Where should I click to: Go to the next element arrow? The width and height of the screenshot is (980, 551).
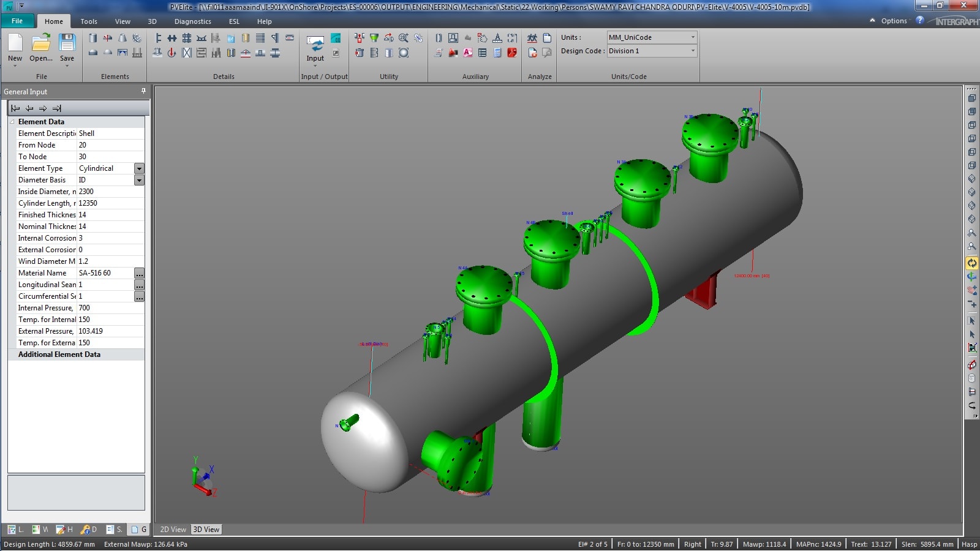(43, 108)
